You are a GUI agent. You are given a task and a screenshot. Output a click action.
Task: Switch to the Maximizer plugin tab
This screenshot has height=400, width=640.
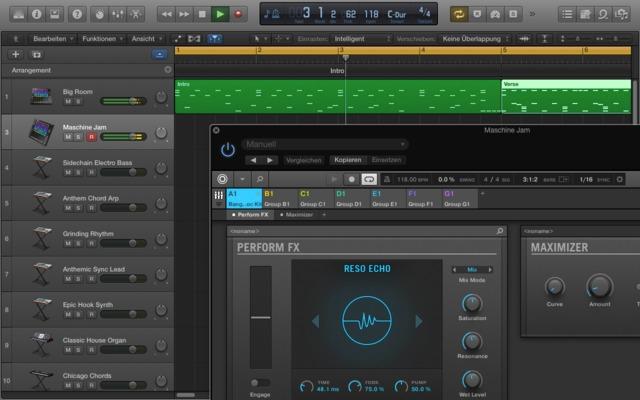[296, 215]
